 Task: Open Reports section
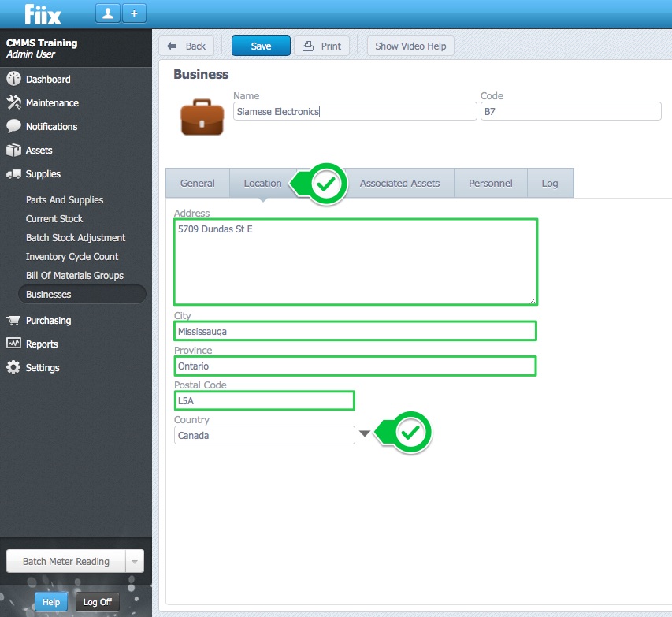[x=42, y=344]
